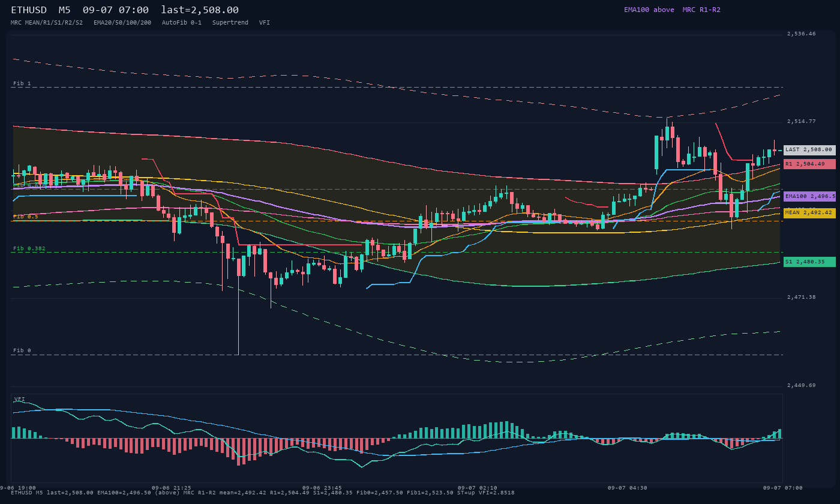Select the 2,471.38 price axis value
840x504 pixels.
(x=802, y=298)
